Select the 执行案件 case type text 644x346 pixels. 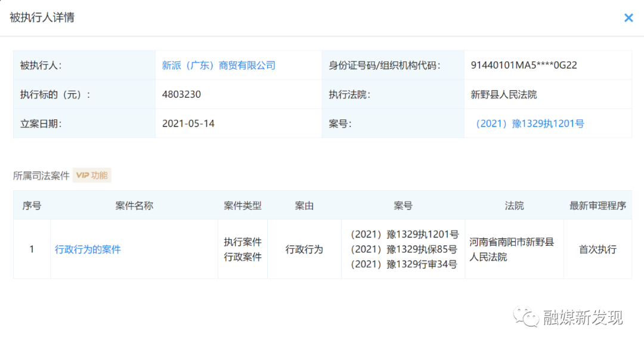point(242,242)
